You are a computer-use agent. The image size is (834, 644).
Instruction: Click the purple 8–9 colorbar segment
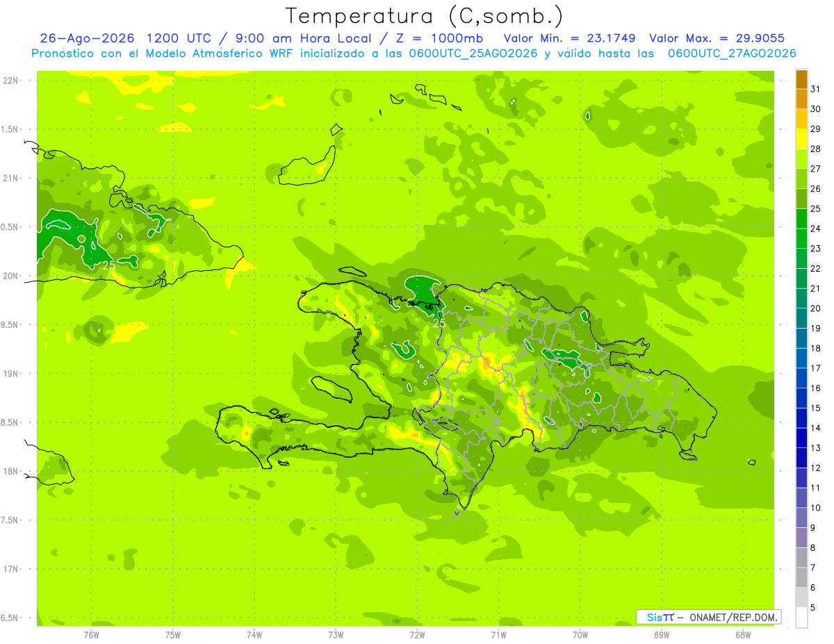click(801, 538)
